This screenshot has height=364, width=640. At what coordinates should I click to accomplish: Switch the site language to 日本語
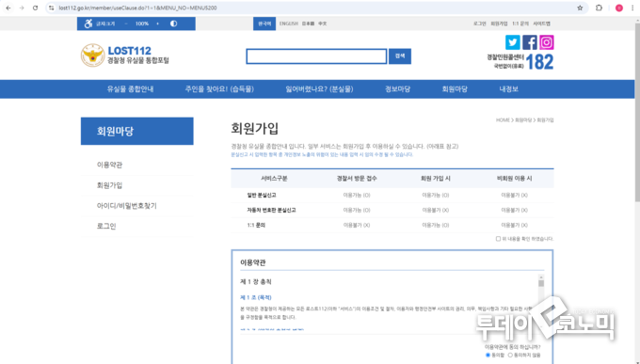(308, 24)
